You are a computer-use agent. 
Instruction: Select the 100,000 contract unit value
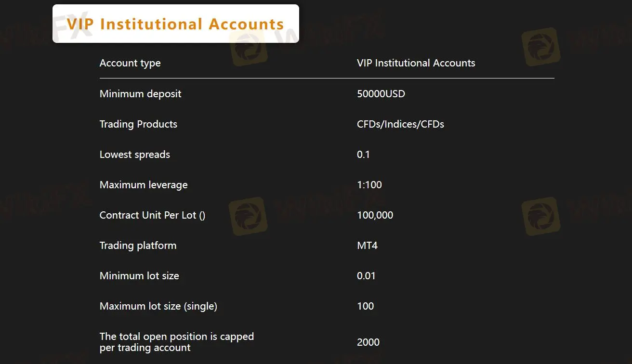point(375,215)
